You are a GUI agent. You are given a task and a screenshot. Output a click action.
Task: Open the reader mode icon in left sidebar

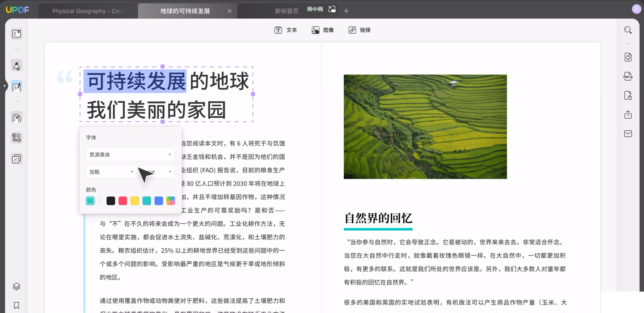pos(16,34)
